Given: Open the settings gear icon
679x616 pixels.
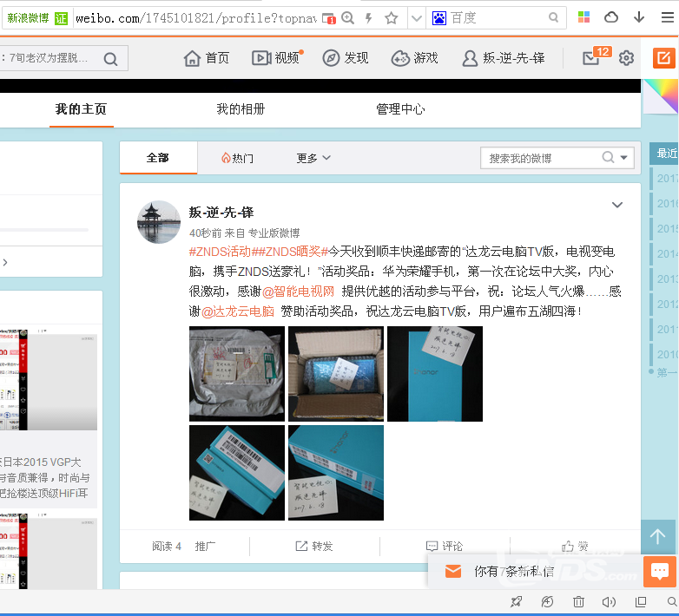Looking at the screenshot, I should click(x=626, y=58).
